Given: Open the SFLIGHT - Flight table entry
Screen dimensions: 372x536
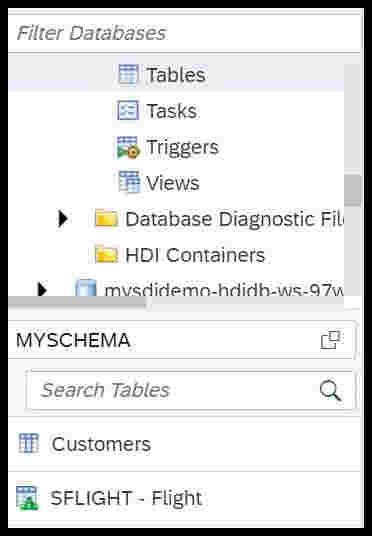Looking at the screenshot, I should click(x=185, y=498).
